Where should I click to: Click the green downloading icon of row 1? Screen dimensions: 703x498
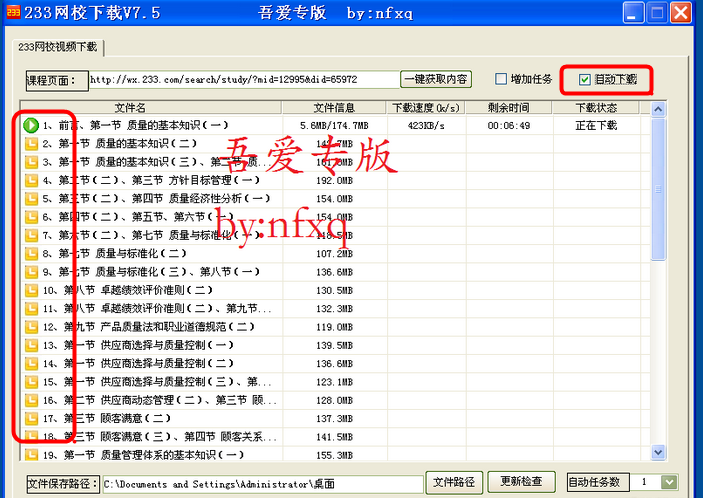tap(31, 126)
